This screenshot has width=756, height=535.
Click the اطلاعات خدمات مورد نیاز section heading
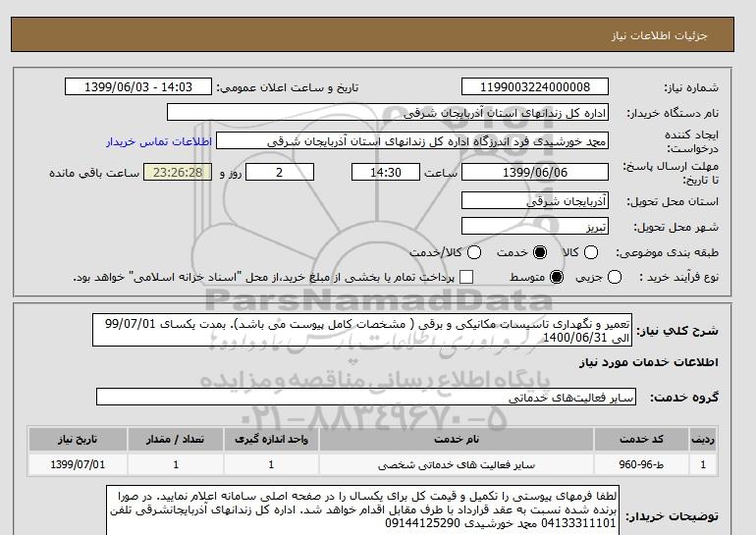tap(648, 362)
